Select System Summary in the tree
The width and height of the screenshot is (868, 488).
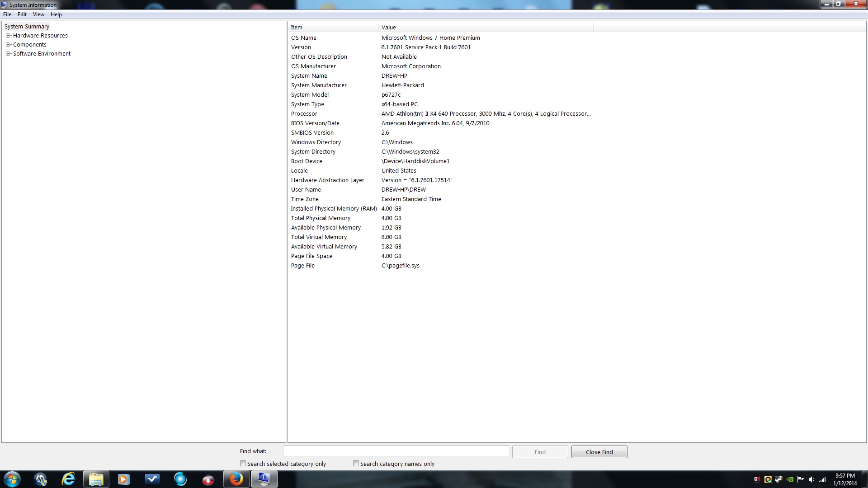[27, 26]
